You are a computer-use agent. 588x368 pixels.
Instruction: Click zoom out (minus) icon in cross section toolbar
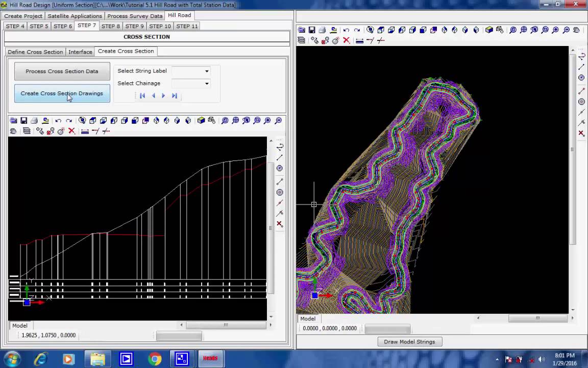point(278,121)
